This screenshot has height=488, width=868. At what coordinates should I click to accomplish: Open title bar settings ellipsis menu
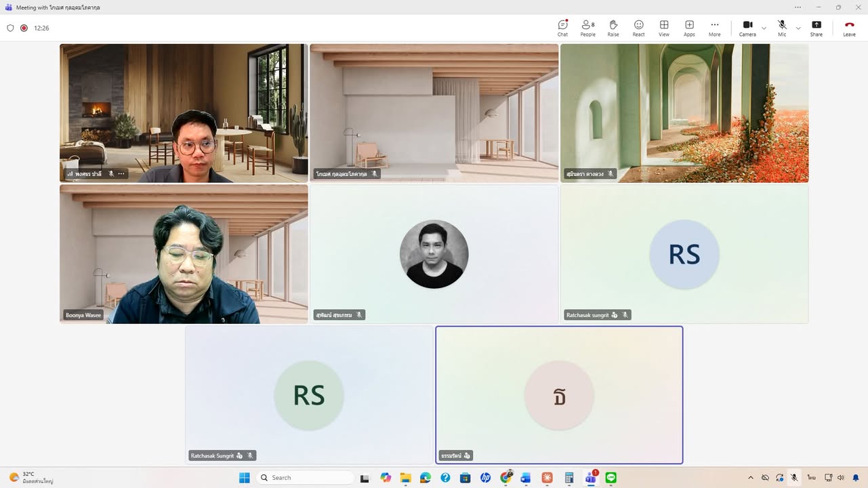798,7
